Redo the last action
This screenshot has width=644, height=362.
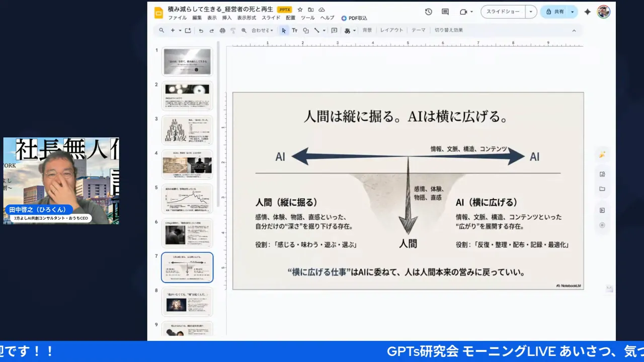(211, 30)
